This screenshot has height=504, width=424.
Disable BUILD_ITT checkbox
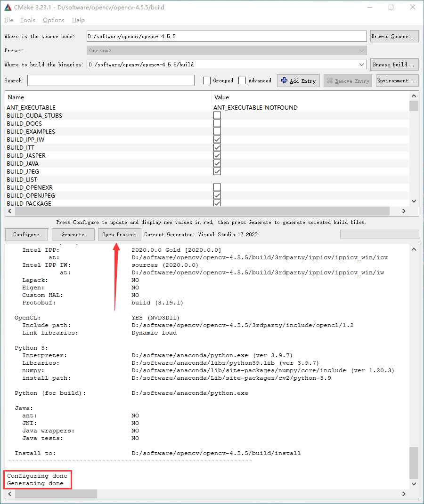point(217,148)
